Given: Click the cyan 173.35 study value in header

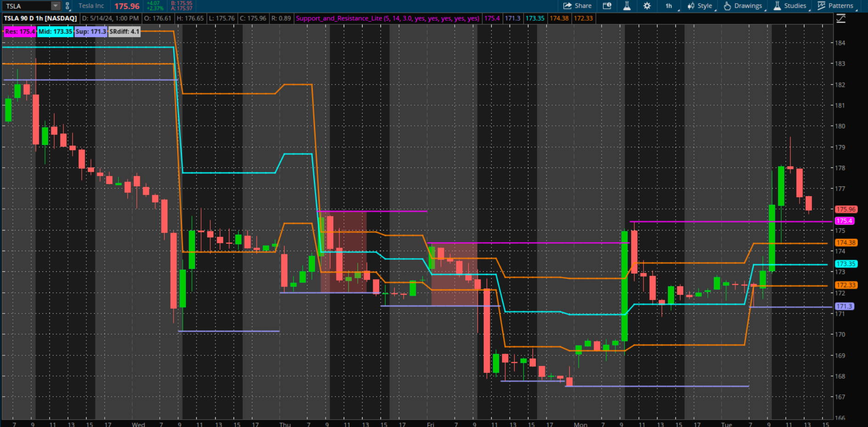Looking at the screenshot, I should click(x=535, y=18).
